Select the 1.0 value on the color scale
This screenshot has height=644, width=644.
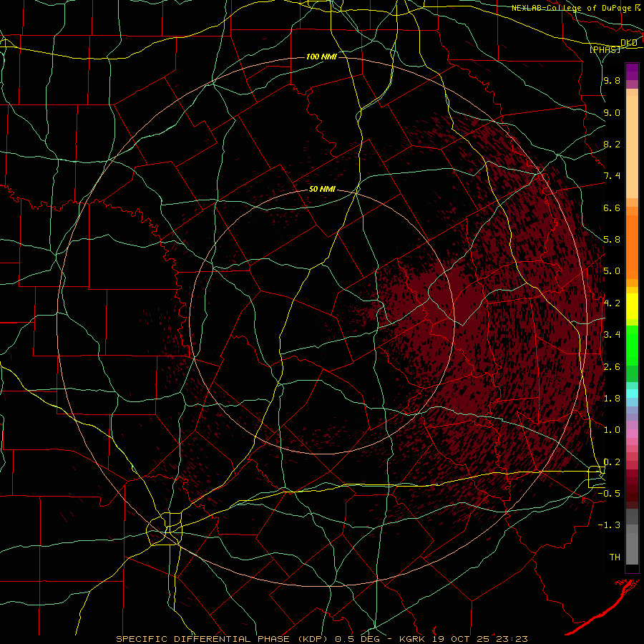click(x=612, y=430)
